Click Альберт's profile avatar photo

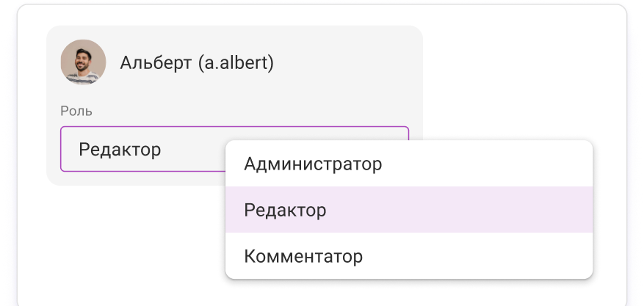coord(83,62)
